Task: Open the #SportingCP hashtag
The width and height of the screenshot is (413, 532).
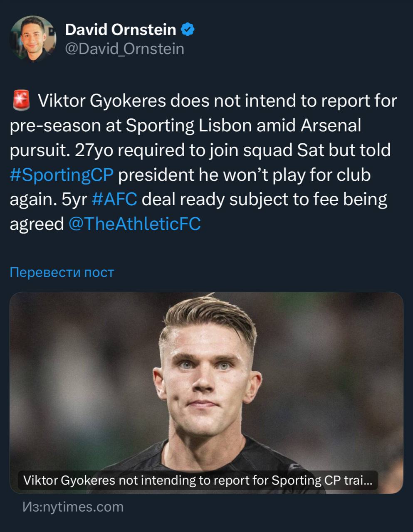Action: pos(62,175)
